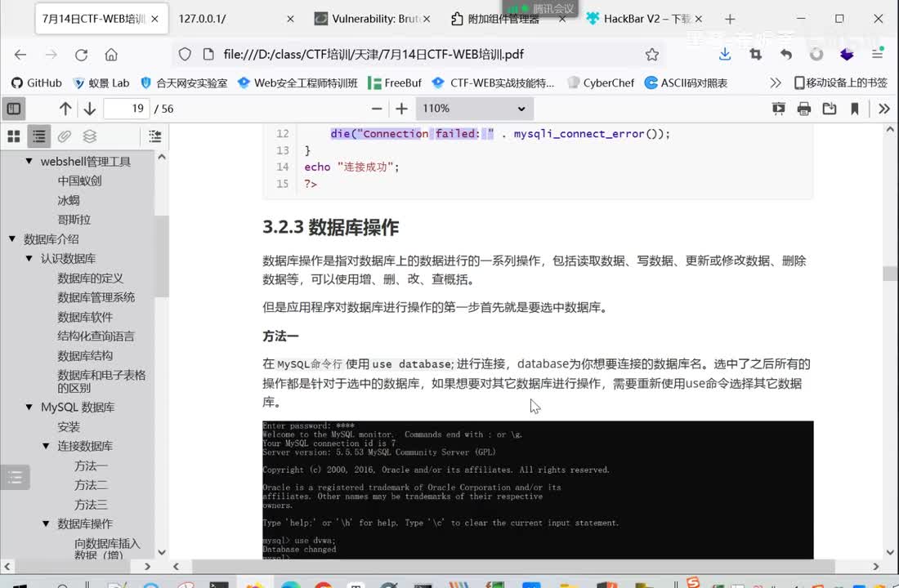Reload the current page
This screenshot has width=899, height=588.
click(x=81, y=55)
